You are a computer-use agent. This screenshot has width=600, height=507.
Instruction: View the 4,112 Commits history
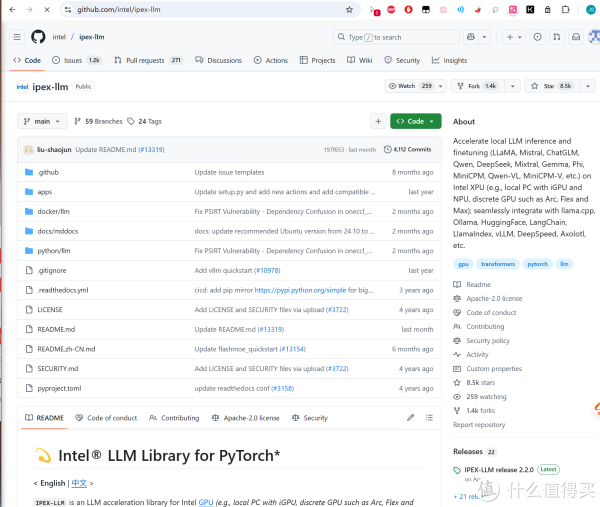point(412,149)
